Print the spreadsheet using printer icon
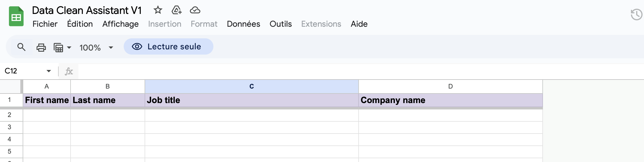This screenshot has height=162, width=644. [x=41, y=47]
